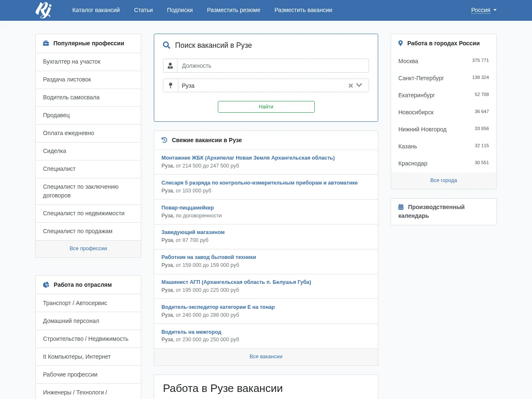Open Производственный календарь link
Image resolution: width=532 pixels, height=399 pixels.
pyautogui.click(x=431, y=212)
